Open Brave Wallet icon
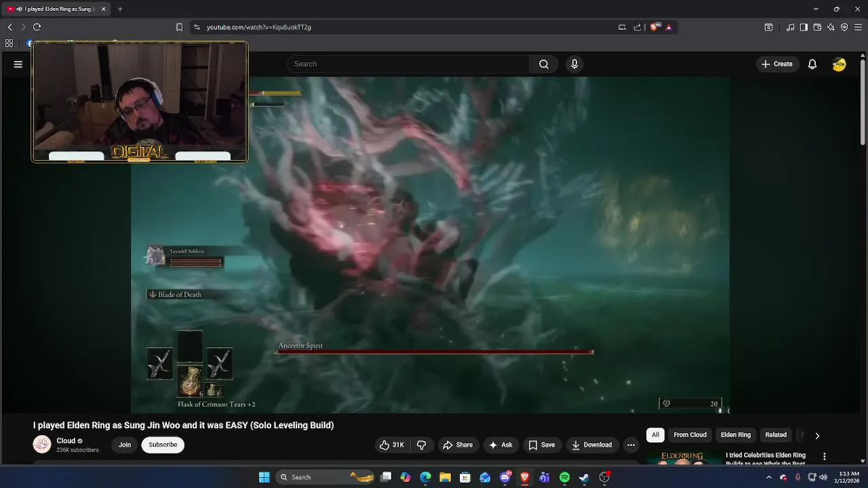 (817, 27)
